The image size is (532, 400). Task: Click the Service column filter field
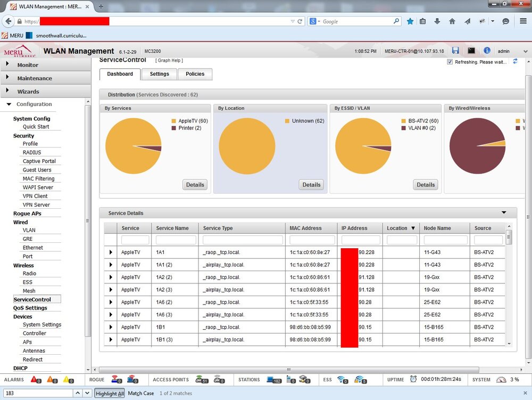pos(135,240)
